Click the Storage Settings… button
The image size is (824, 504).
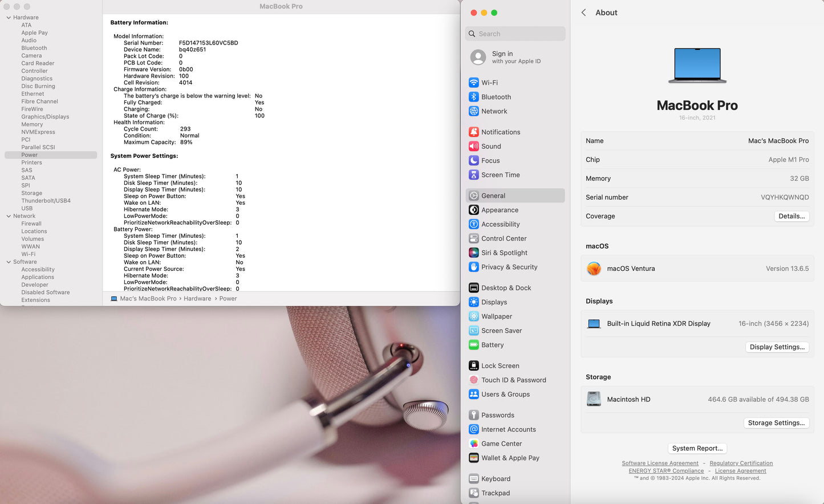pos(776,422)
